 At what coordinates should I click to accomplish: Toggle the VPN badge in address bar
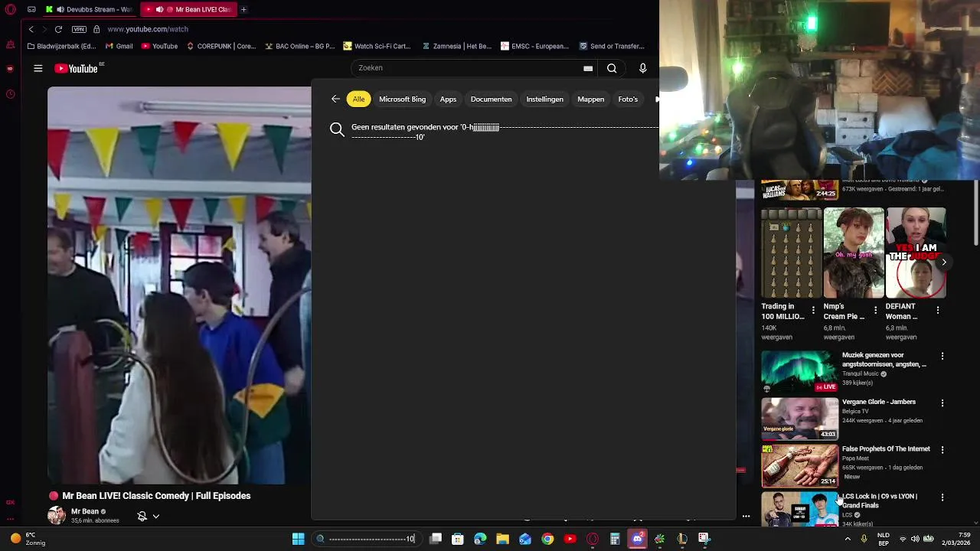(x=79, y=29)
